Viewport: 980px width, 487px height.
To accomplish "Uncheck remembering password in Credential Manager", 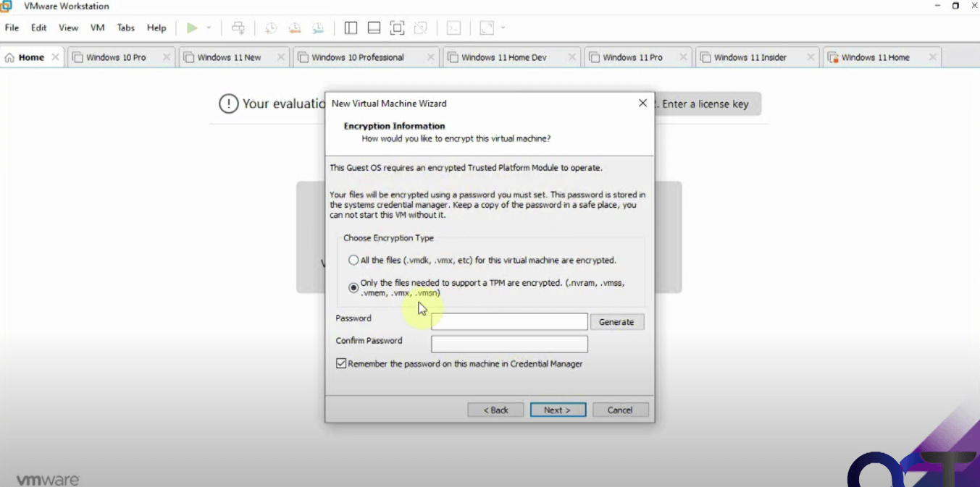I will point(341,364).
